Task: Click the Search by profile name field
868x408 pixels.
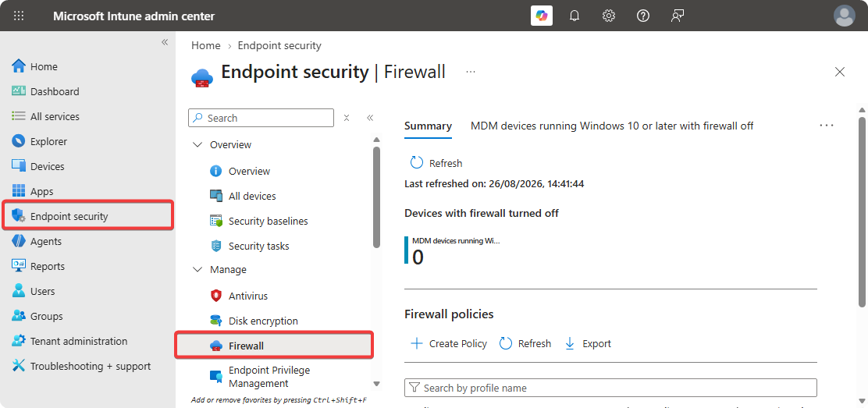Action: pyautogui.click(x=610, y=388)
